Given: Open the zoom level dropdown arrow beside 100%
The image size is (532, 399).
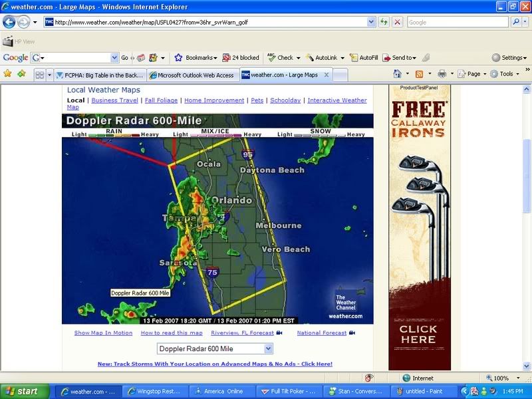Looking at the screenshot, I should tap(518, 378).
